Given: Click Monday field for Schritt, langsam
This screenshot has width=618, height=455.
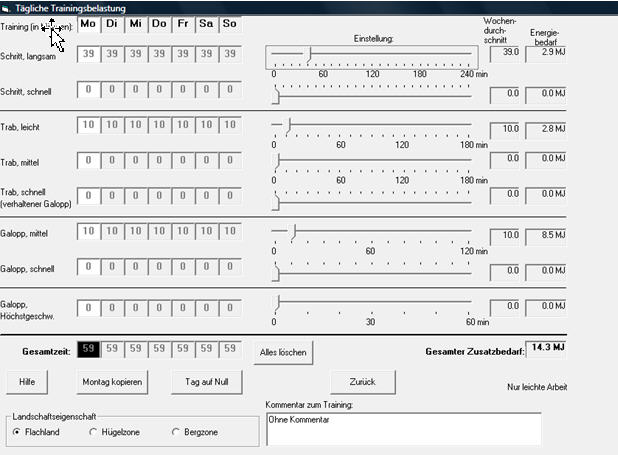Looking at the screenshot, I should pyautogui.click(x=88, y=53).
